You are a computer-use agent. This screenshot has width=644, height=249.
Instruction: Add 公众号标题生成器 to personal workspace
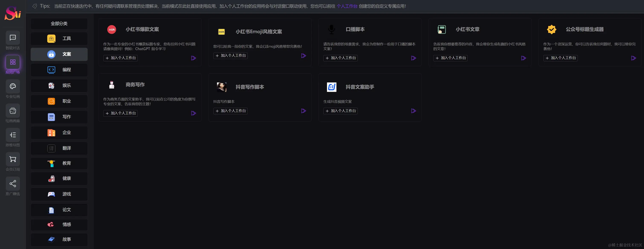561,58
